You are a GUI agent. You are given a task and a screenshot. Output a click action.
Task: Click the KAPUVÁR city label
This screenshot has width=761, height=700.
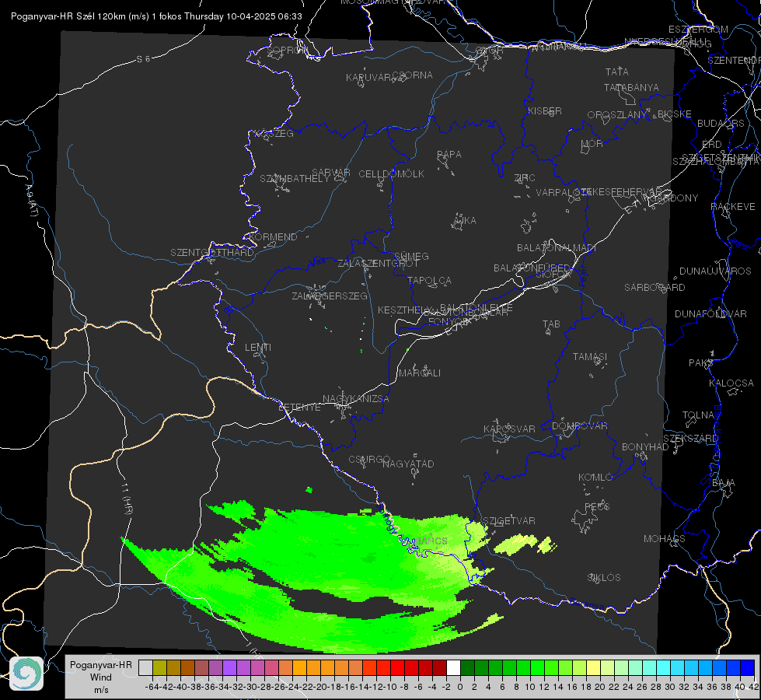(x=369, y=78)
